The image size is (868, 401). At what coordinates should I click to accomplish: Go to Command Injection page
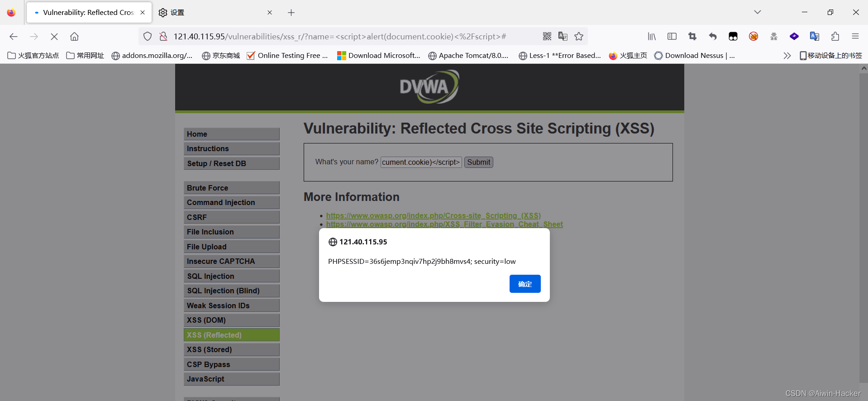click(232, 202)
